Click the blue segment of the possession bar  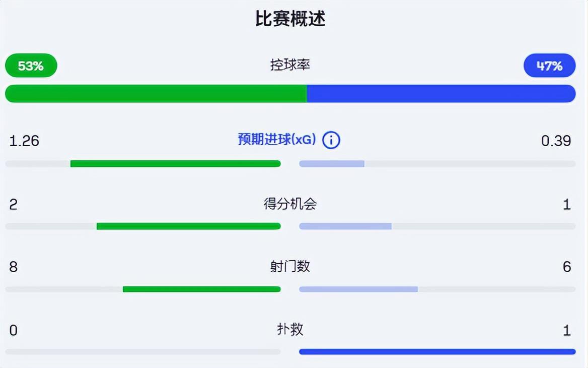click(x=441, y=94)
